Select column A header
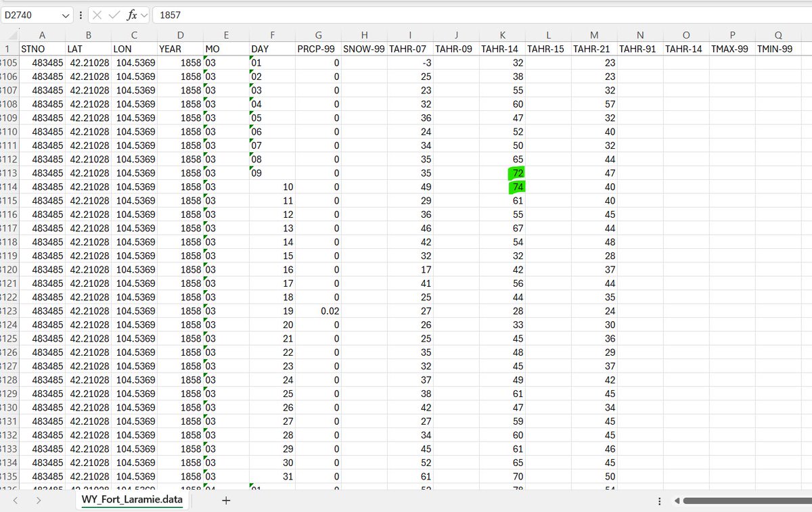This screenshot has height=512, width=812. [42, 35]
